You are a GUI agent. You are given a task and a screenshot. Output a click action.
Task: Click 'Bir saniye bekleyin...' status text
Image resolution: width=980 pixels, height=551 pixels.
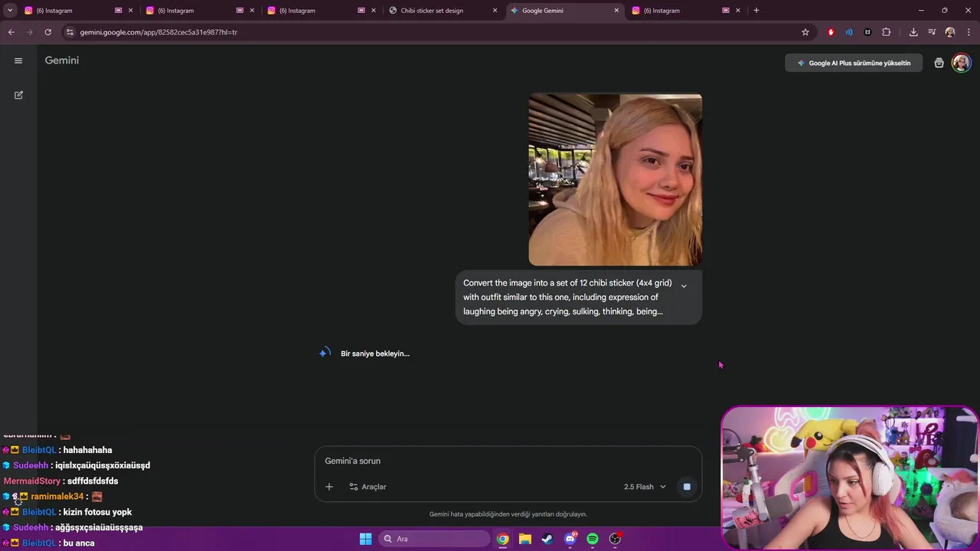click(375, 354)
